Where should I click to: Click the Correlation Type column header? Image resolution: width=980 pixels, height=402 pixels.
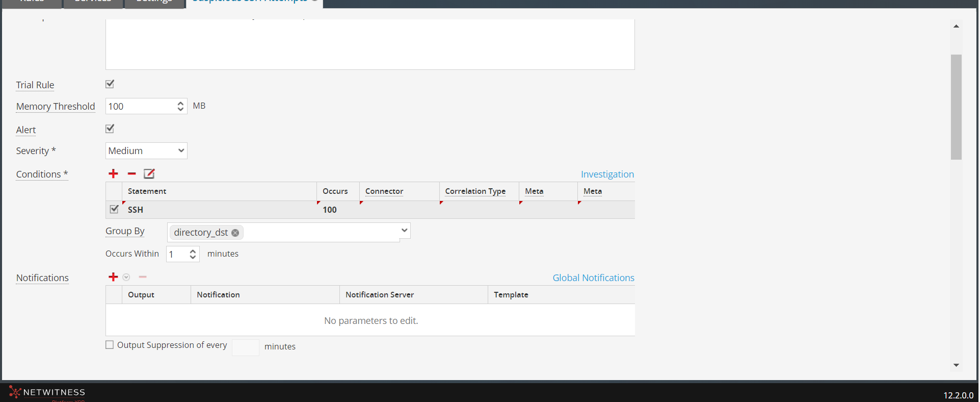[x=479, y=191]
